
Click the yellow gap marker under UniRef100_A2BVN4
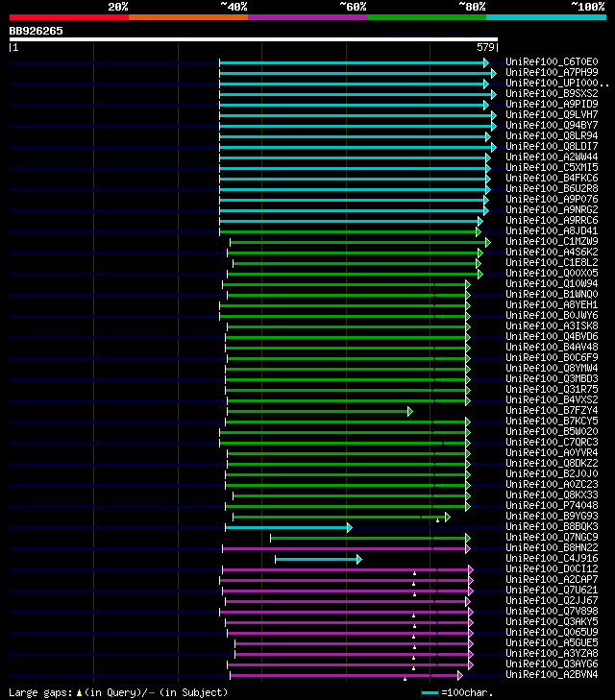coord(406,679)
